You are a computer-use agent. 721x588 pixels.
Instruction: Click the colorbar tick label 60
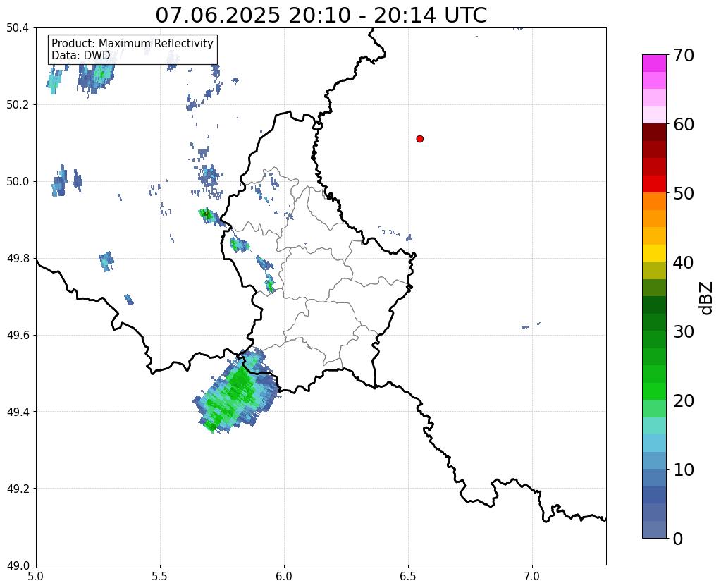pyautogui.click(x=684, y=124)
